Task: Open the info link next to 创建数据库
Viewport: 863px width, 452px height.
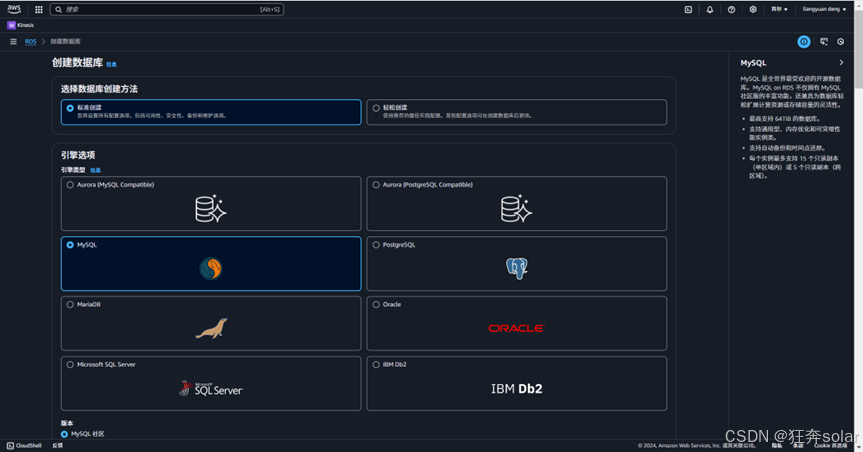Action: [x=111, y=64]
